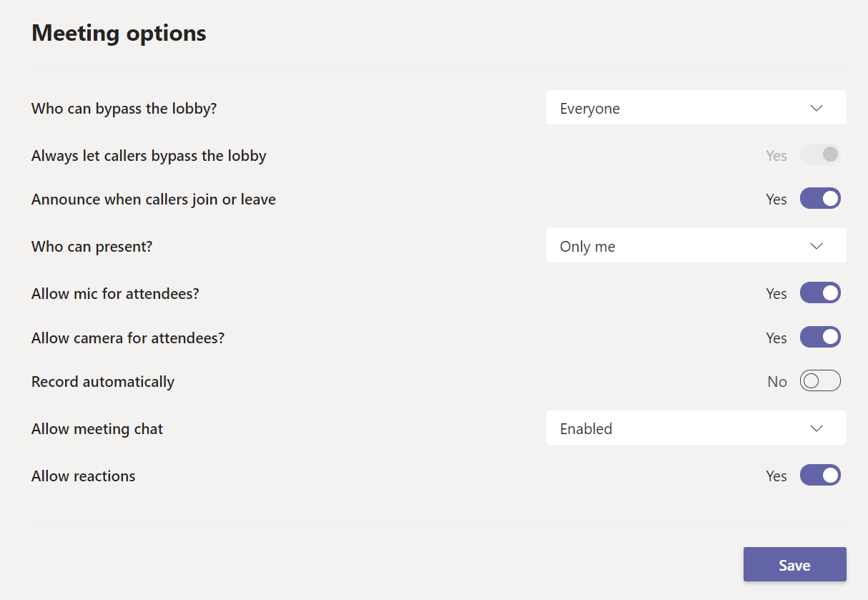Click the 'Yes' label beside reactions toggle
Viewport: 868px width, 600px height.
point(776,475)
